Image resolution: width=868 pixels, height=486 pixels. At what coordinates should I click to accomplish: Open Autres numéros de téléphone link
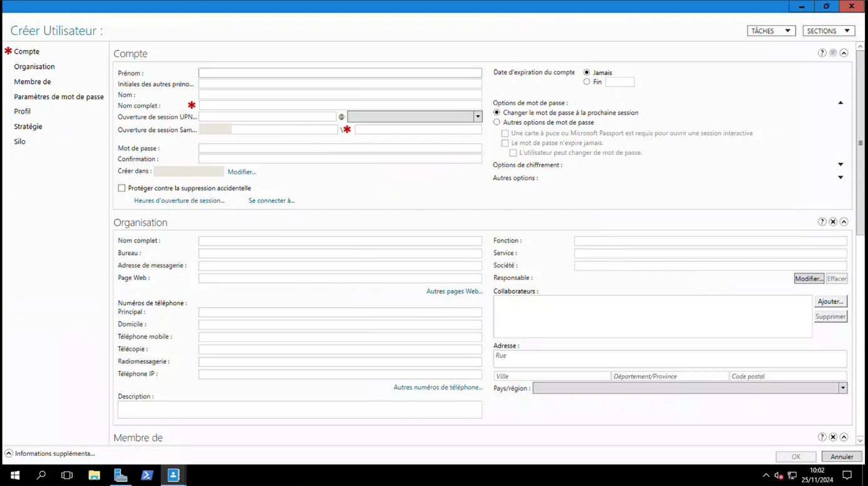pos(438,387)
